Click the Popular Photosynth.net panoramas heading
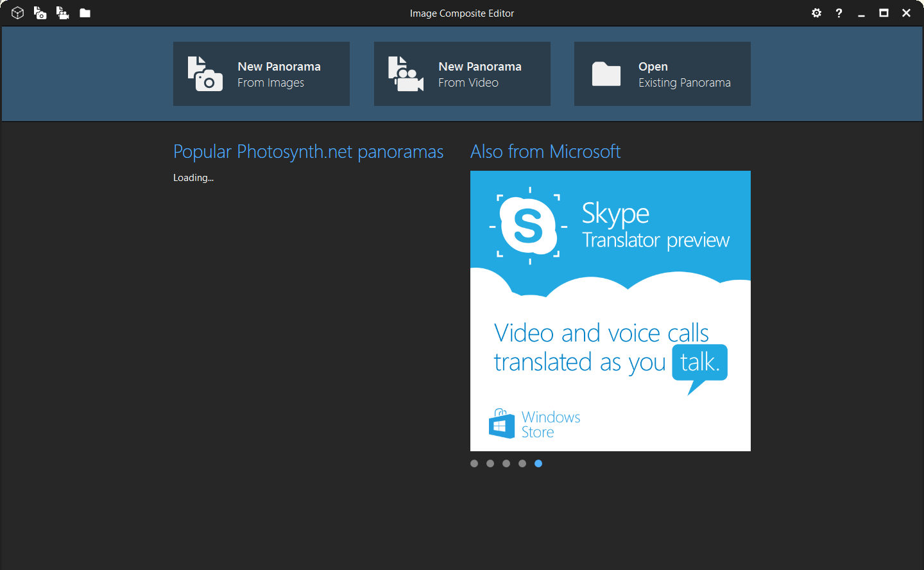Viewport: 924px width, 570px height. 308,151
